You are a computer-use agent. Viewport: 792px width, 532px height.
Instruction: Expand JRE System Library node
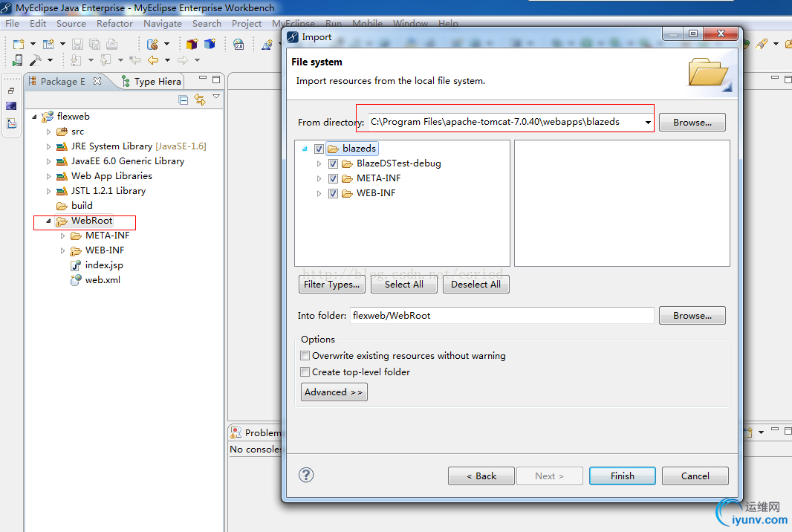point(48,146)
